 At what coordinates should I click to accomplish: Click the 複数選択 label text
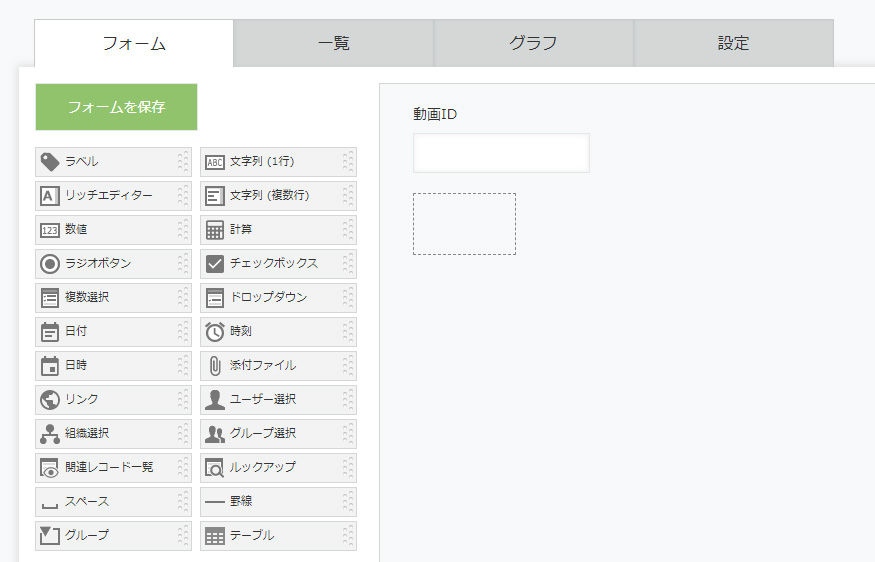[x=87, y=297]
